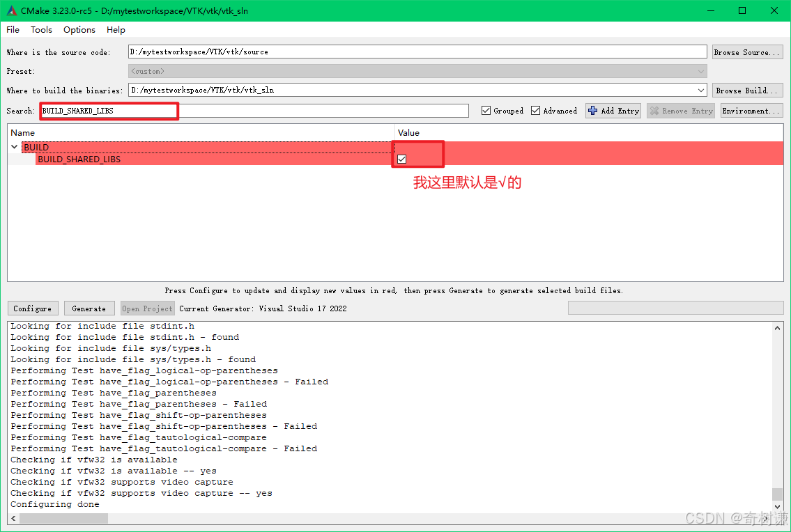Click the Configure button
The width and height of the screenshot is (791, 532).
[33, 308]
